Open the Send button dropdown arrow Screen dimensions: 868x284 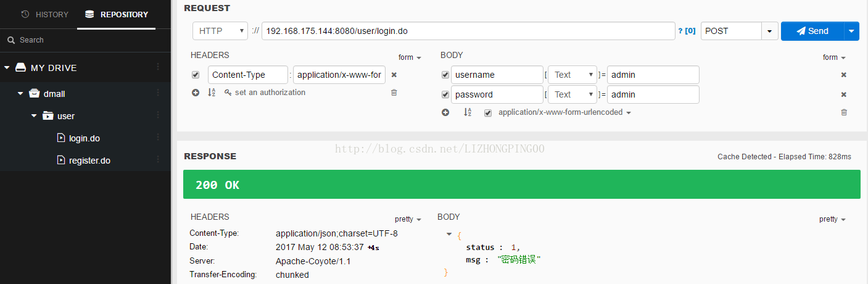coord(852,31)
